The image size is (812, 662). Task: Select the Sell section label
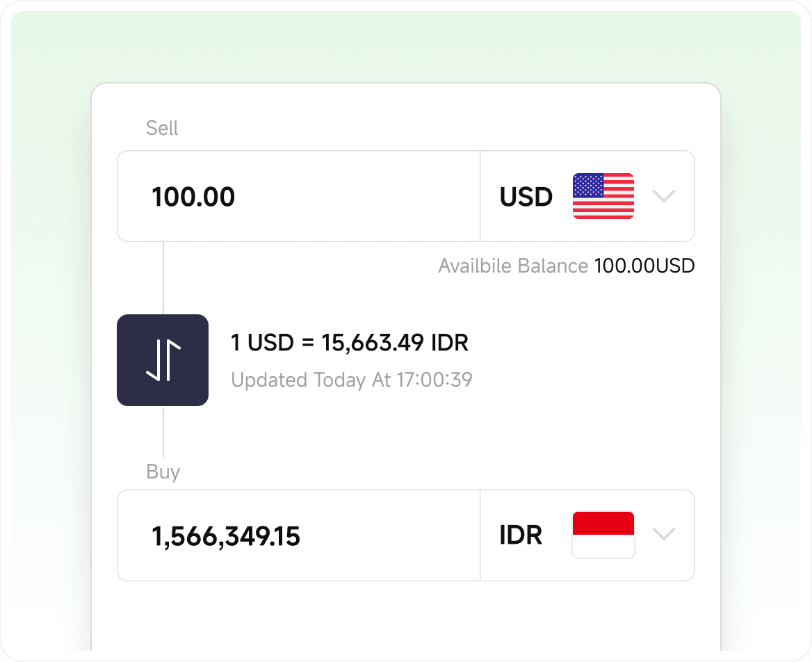click(x=161, y=128)
